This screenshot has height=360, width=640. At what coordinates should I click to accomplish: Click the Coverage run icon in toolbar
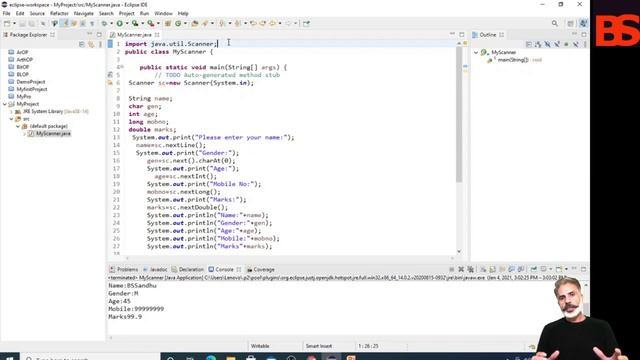[135, 23]
